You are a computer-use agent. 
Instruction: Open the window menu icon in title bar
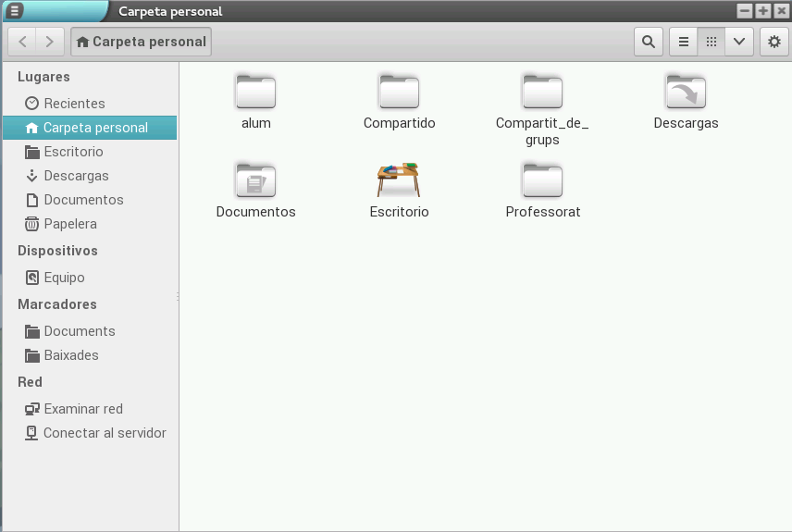16,11
